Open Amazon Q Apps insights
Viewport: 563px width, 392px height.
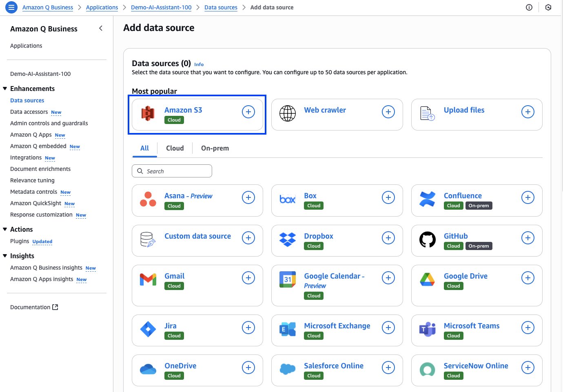[x=42, y=279]
